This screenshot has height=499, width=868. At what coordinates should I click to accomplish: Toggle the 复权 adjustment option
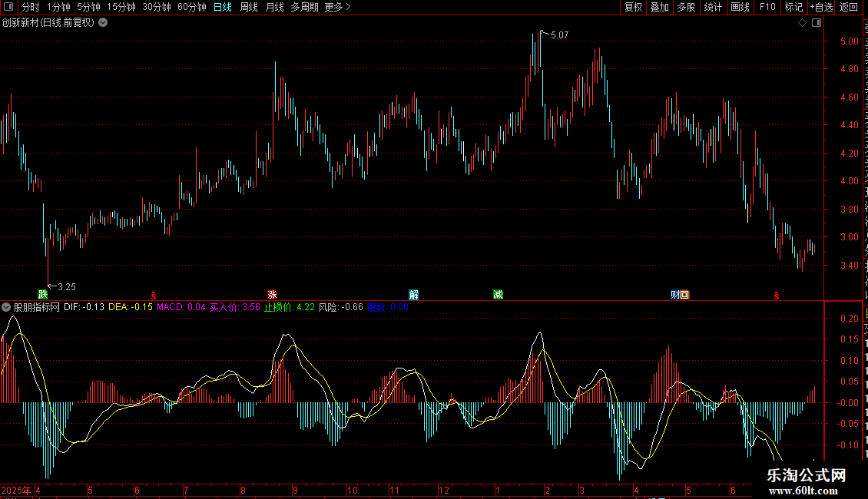(633, 7)
